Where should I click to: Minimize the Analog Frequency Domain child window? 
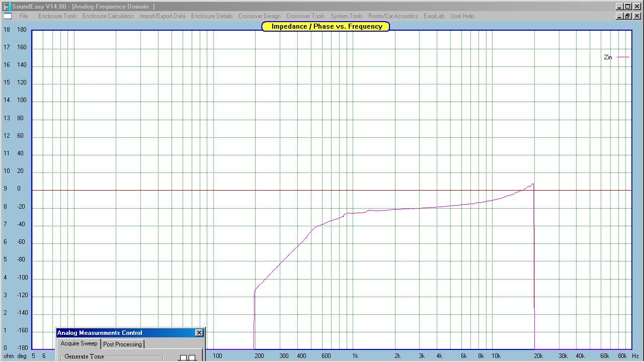coord(619,16)
